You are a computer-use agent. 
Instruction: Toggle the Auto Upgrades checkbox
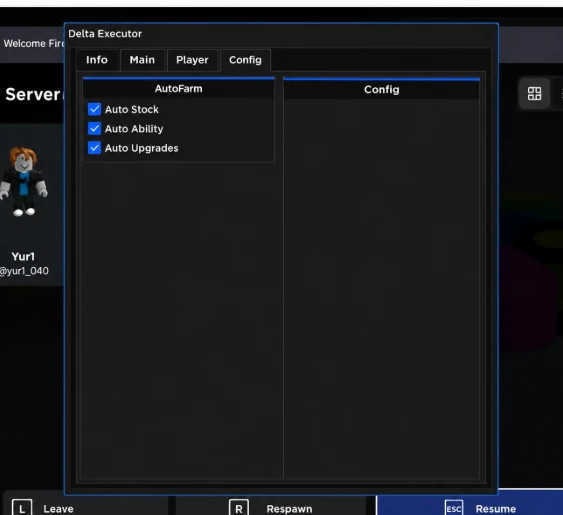pyautogui.click(x=94, y=148)
